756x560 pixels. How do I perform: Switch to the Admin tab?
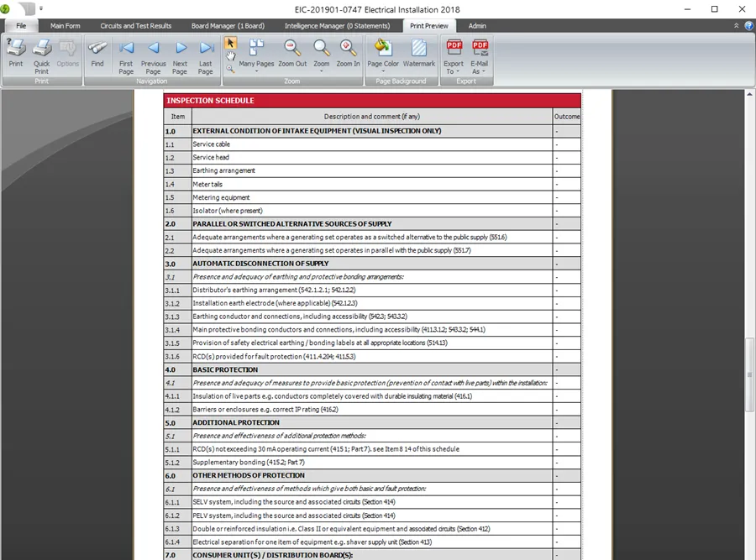pyautogui.click(x=476, y=26)
